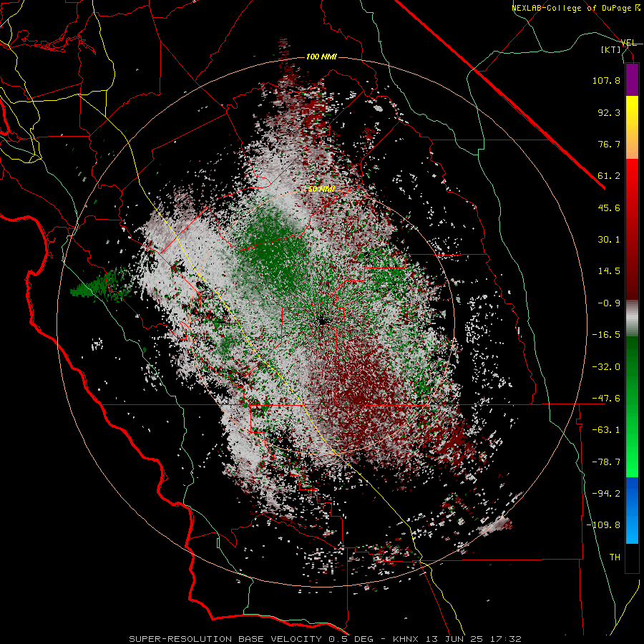Click the -78.7 velocity scale value

click(x=606, y=462)
